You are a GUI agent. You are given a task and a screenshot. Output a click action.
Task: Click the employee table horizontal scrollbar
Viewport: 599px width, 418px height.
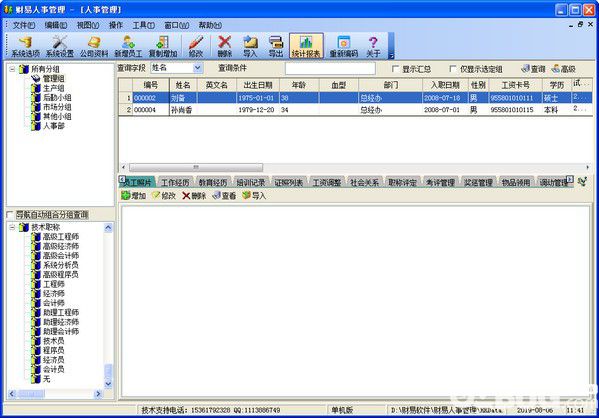(x=355, y=167)
